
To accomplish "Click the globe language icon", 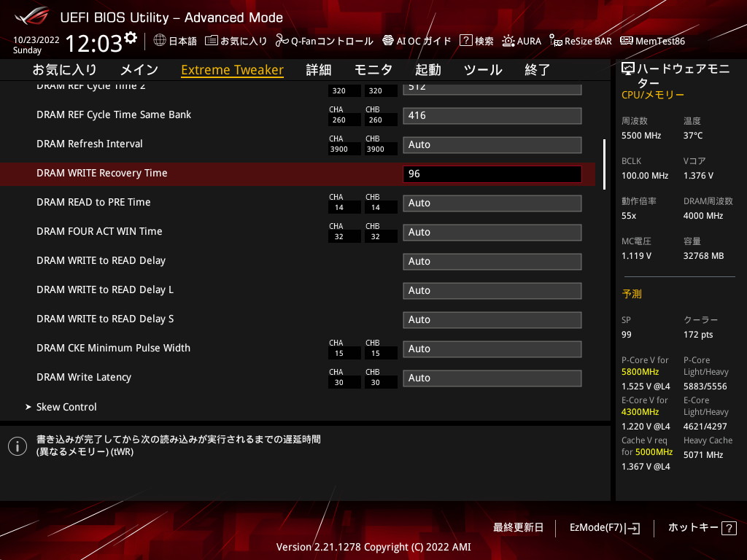I will pos(160,40).
